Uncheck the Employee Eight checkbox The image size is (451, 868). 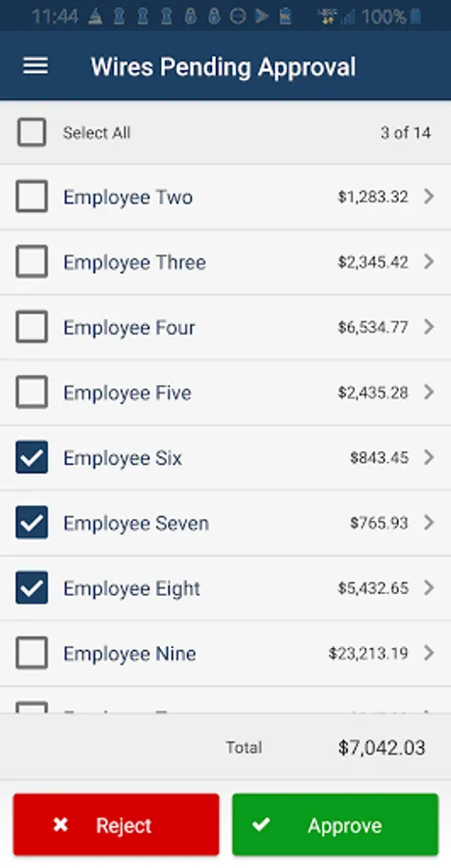(32, 588)
